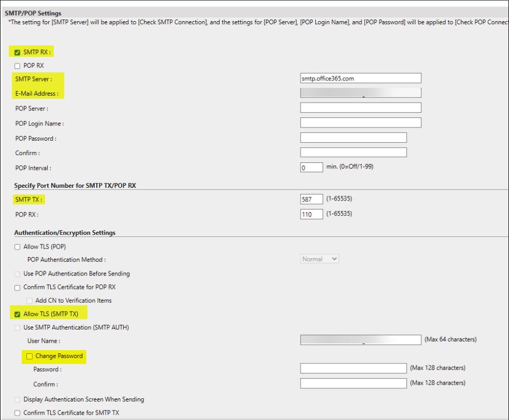Uncheck the SMTP RX checkbox
The width and height of the screenshot is (509, 420).
[x=17, y=52]
